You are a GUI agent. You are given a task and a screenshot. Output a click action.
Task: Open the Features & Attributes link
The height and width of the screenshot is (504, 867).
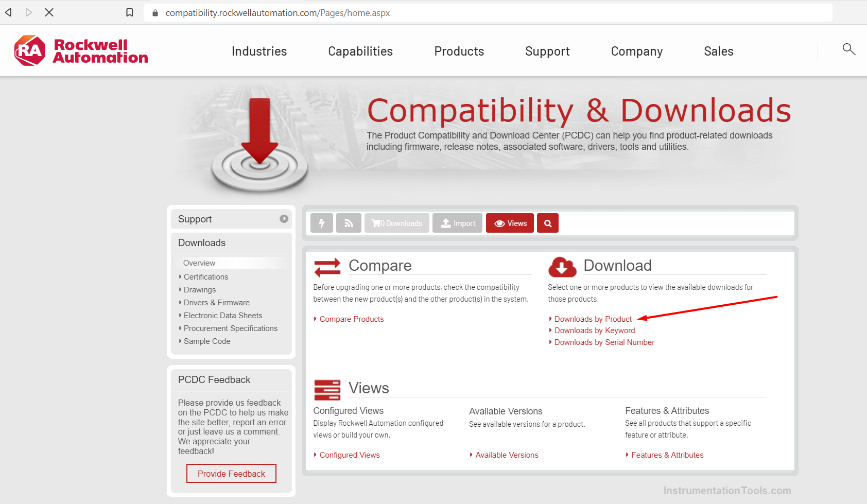click(x=667, y=455)
